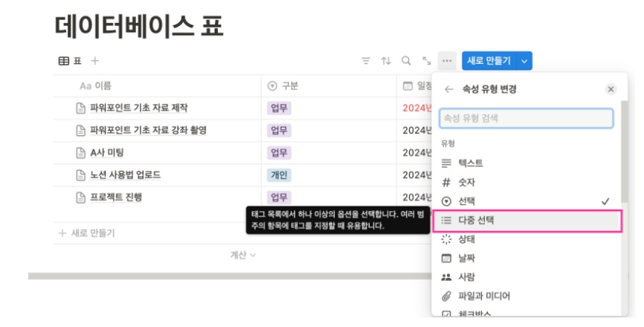The image size is (644, 327).
Task: Open page 파워포인트 기초 자료 강좌 촬영
Action: (148, 131)
